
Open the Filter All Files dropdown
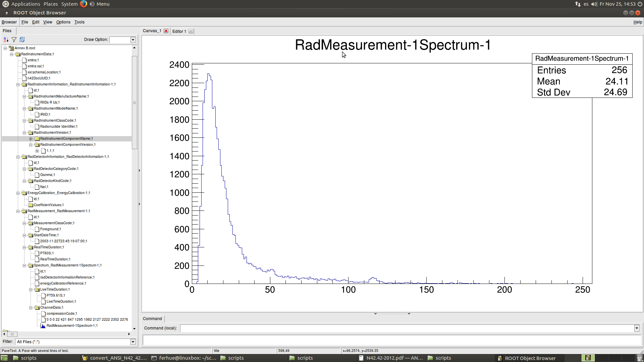(133, 342)
